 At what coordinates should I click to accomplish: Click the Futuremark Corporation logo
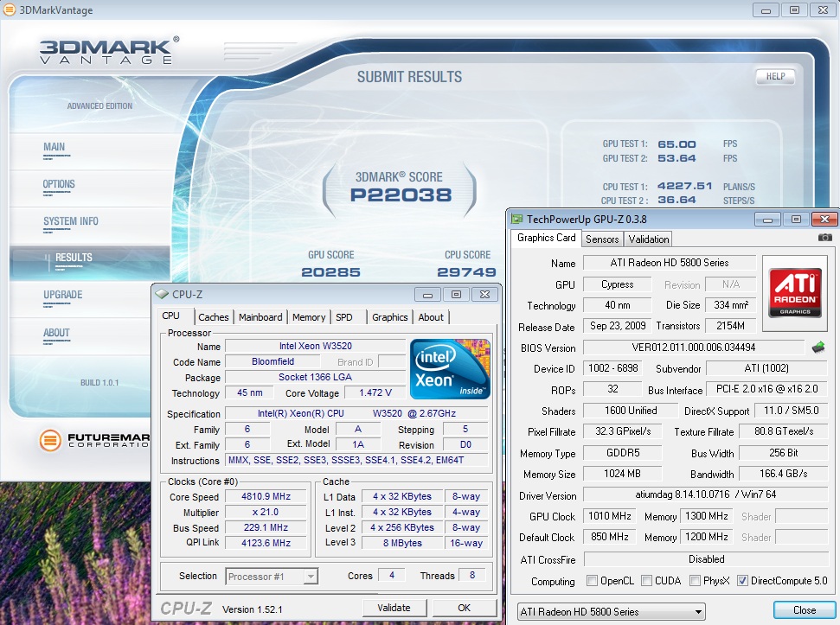pyautogui.click(x=94, y=440)
